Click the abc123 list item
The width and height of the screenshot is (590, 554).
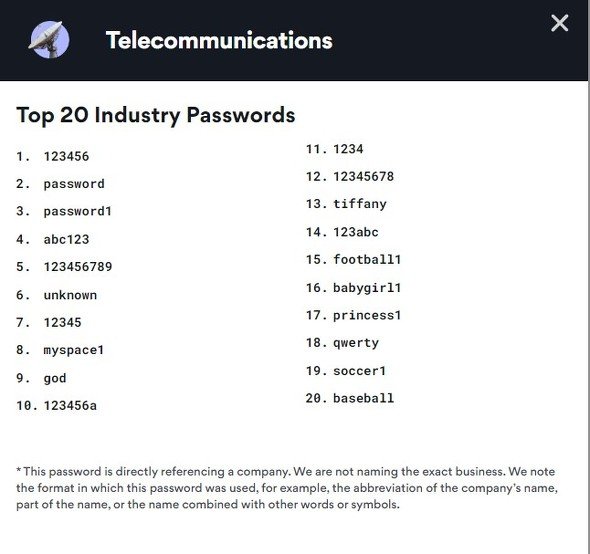66,239
